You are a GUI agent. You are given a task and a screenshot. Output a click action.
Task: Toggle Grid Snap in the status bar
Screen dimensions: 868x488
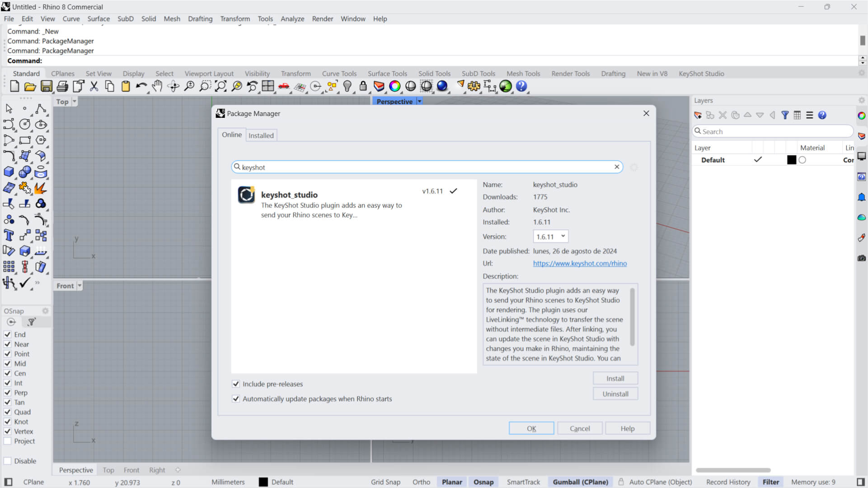tap(385, 483)
